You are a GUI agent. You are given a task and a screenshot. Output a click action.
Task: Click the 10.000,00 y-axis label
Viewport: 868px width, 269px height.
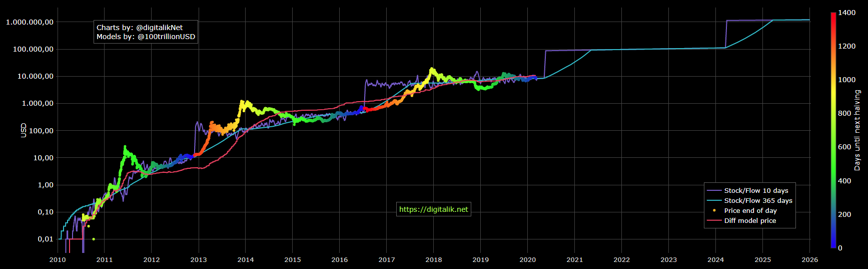pos(35,76)
